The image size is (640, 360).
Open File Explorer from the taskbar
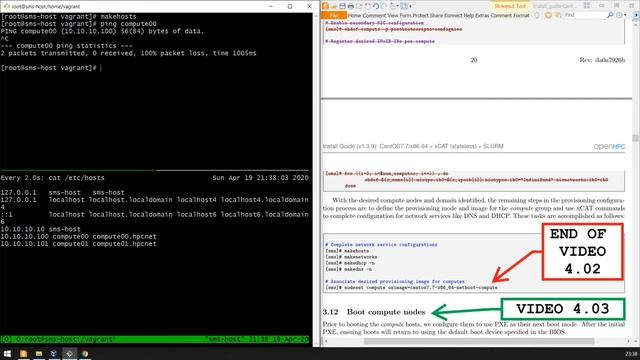tap(39, 353)
